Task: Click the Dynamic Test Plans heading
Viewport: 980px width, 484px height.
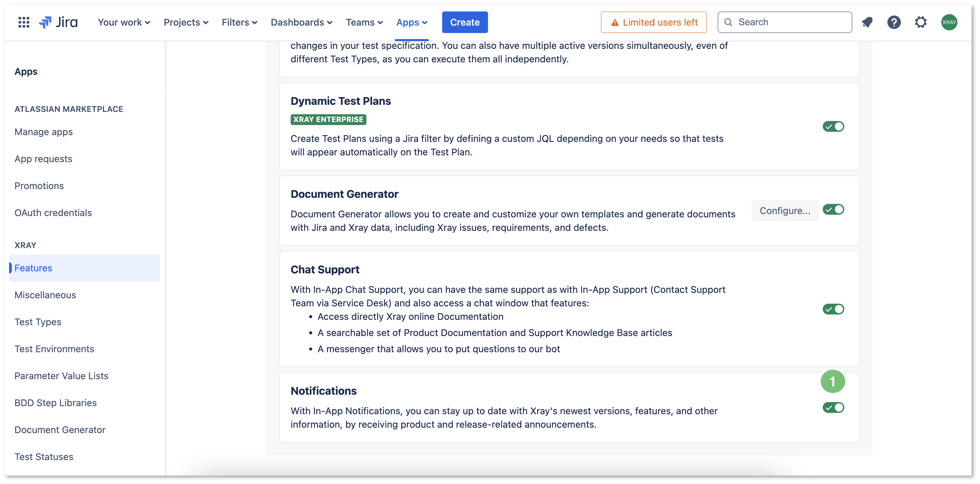Action: pos(340,101)
